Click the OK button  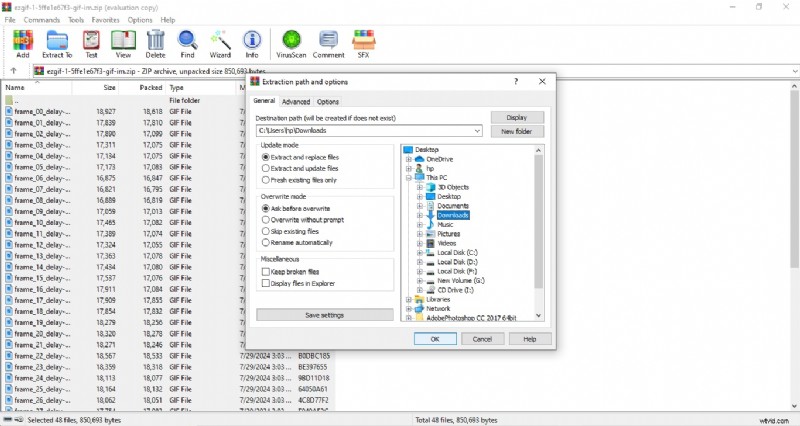[x=435, y=339]
